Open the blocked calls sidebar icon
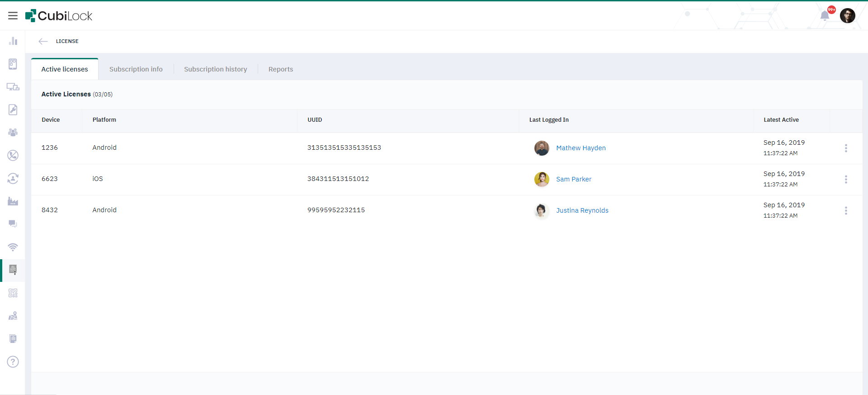 tap(13, 155)
